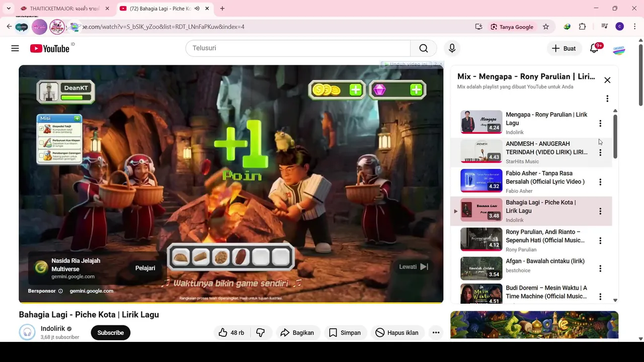This screenshot has height=362, width=644.
Task: Open more actions ellipsis below video
Action: tap(436, 333)
